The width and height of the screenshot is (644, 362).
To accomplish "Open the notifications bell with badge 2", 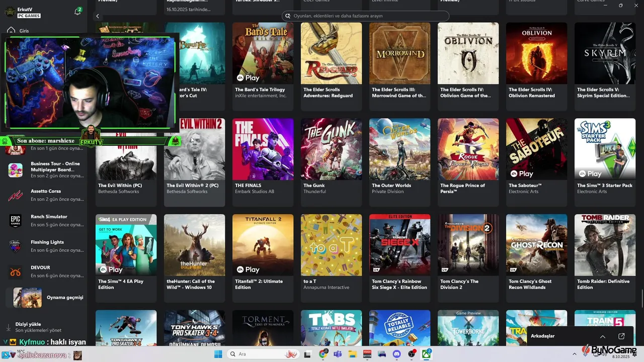I will (x=77, y=12).
